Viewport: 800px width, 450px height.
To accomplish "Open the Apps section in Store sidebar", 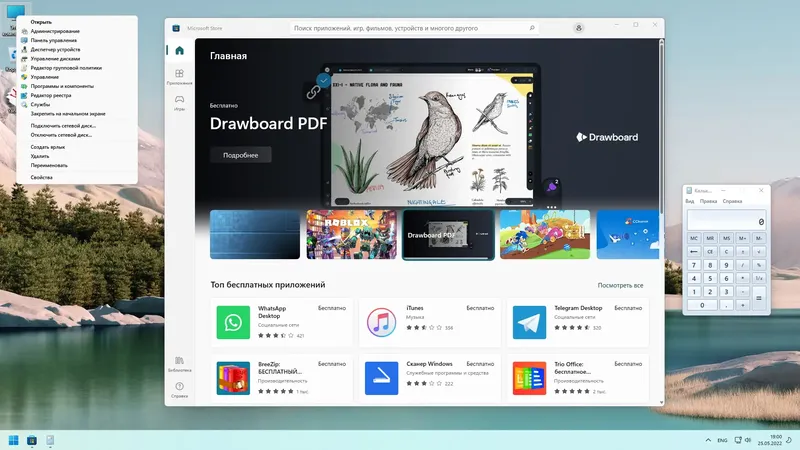I will (x=180, y=76).
